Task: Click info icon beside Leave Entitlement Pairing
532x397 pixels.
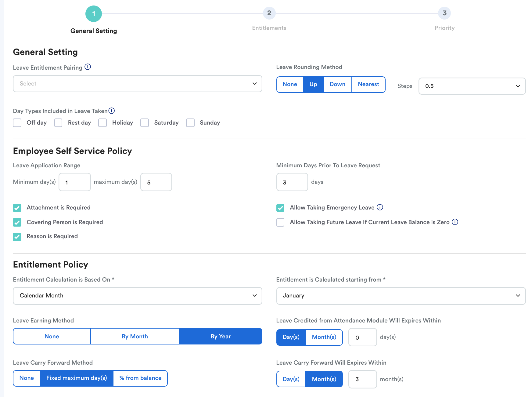Action: pyautogui.click(x=88, y=67)
